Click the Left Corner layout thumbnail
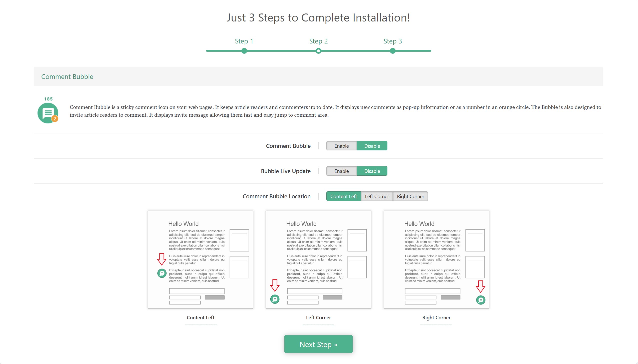 pyautogui.click(x=318, y=260)
